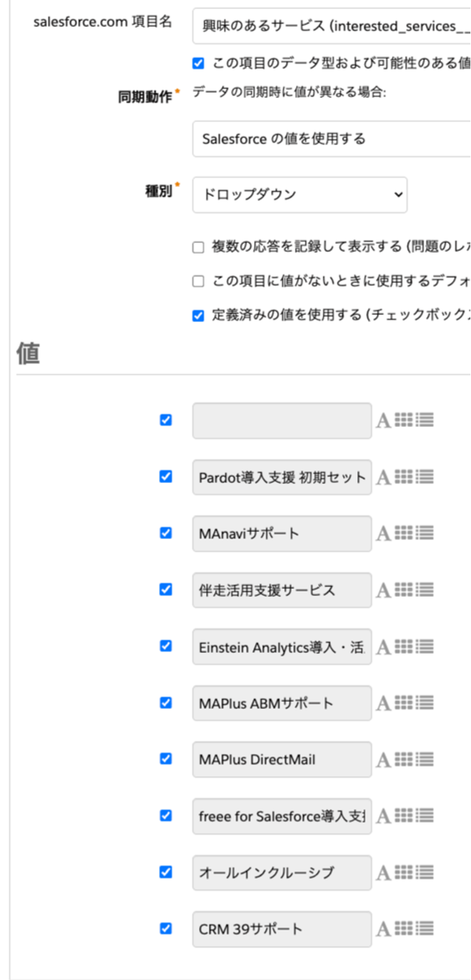Click the "A" label icon beside MAPlus ABMサポート
The width and height of the screenshot is (471, 980).
click(383, 703)
